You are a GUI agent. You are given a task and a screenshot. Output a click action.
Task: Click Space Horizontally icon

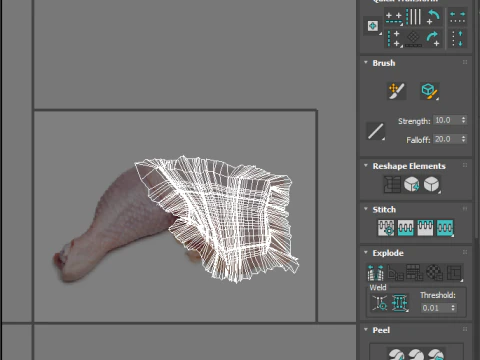point(457,17)
